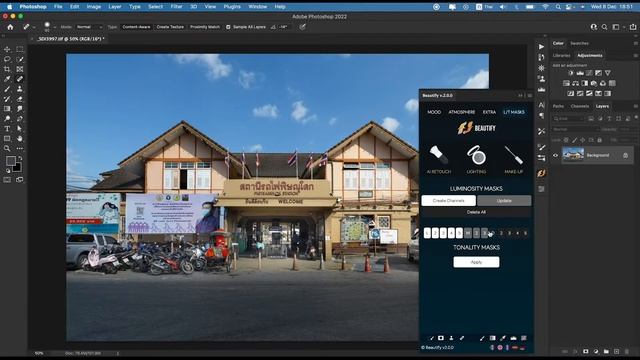Click Apply under Tonality Masks
This screenshot has width=640, height=360.
pos(476,262)
